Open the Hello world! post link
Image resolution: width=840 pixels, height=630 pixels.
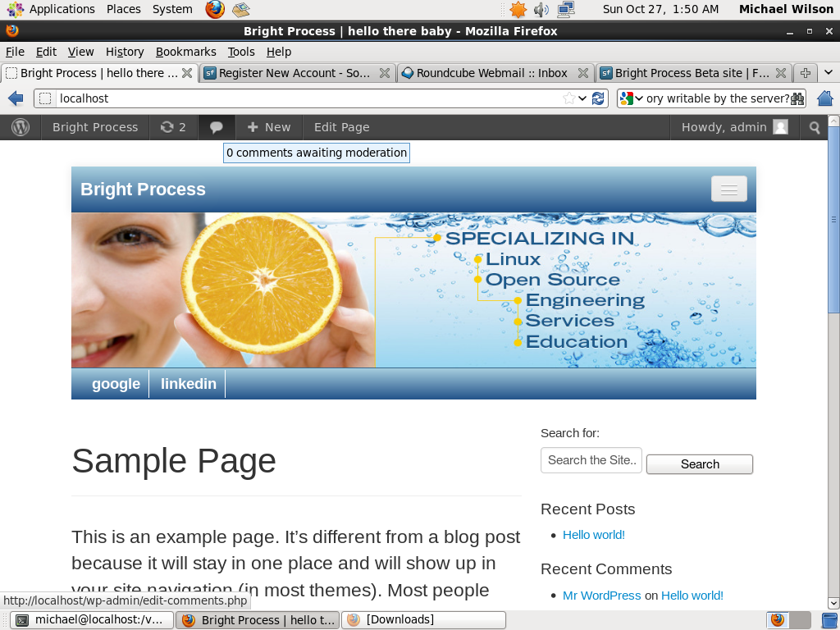(593, 535)
